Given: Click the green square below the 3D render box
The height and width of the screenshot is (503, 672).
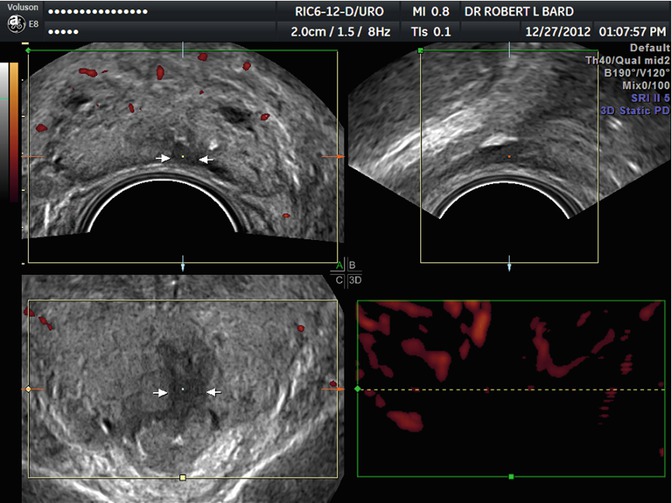Looking at the screenshot, I should (511, 478).
